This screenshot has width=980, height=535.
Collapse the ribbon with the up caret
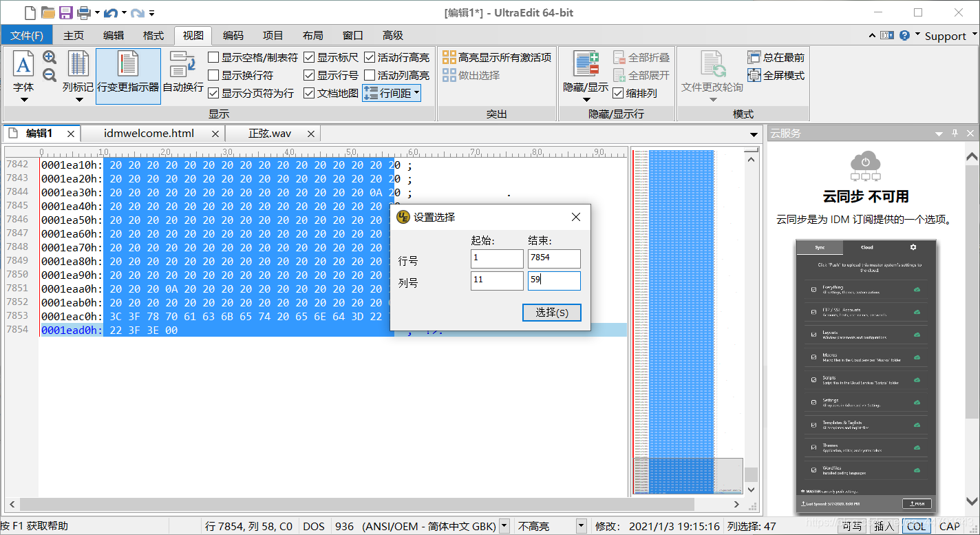(x=872, y=35)
